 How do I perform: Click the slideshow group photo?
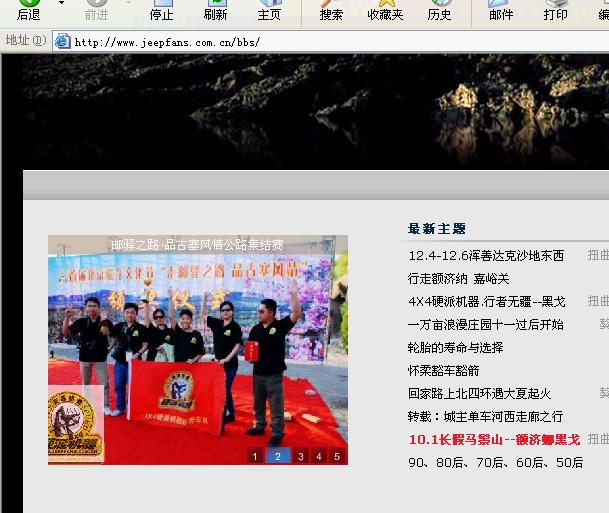198,350
